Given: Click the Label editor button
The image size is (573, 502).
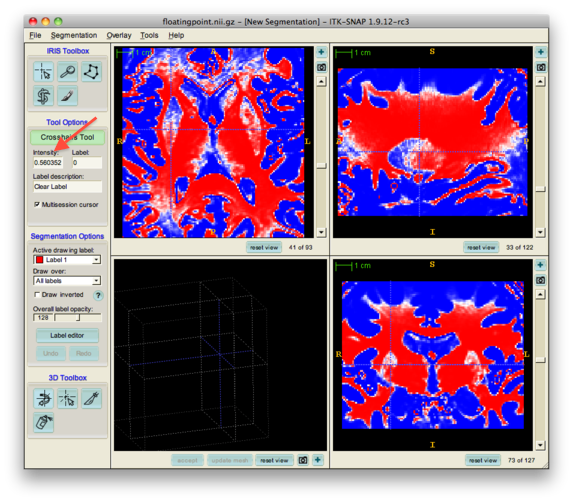Looking at the screenshot, I should pyautogui.click(x=67, y=335).
